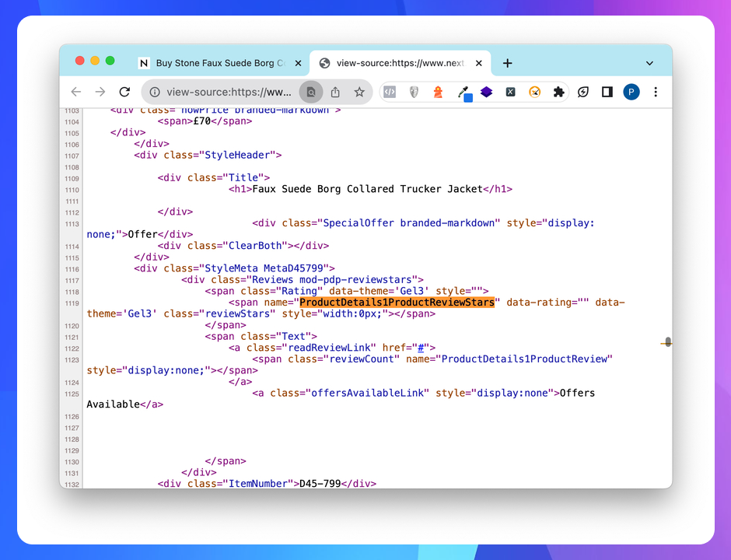Click the search icon inside the address bar
This screenshot has height=560, width=731.
tap(311, 92)
